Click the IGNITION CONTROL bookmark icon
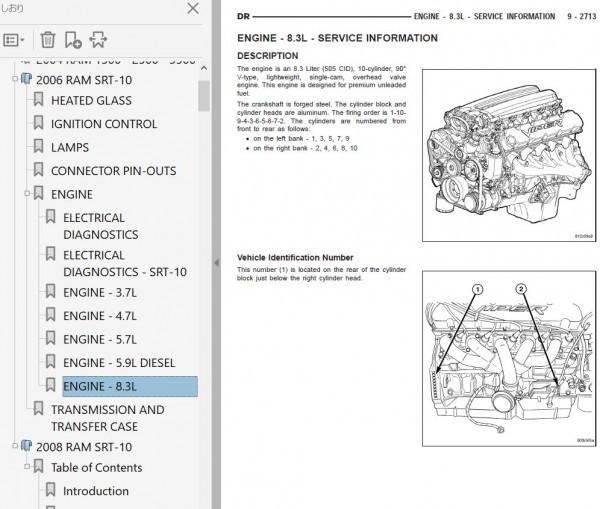Image resolution: width=600 pixels, height=509 pixels. click(x=38, y=123)
